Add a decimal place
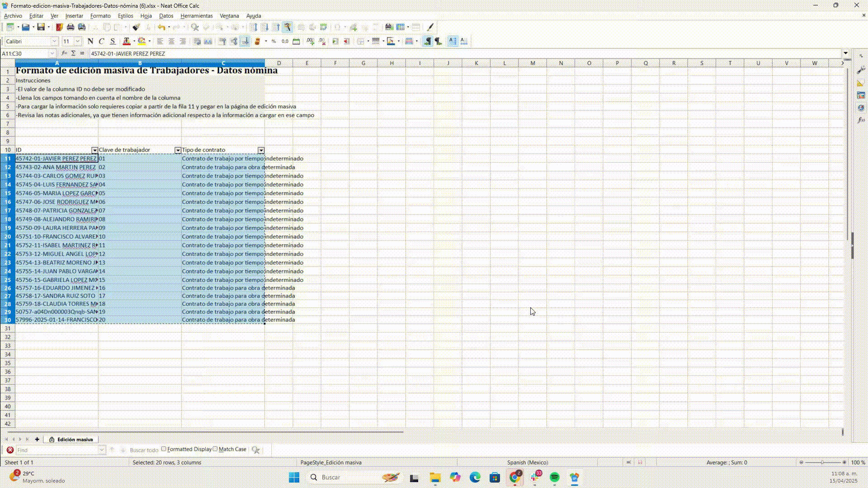 (x=311, y=41)
